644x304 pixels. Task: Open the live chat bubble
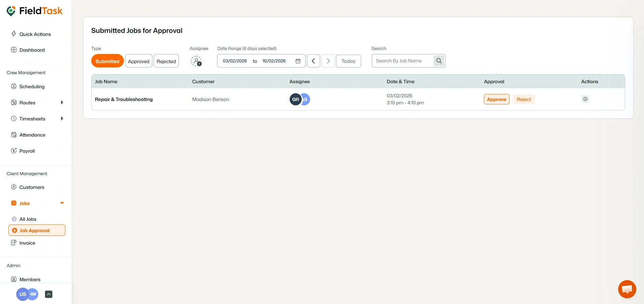tap(627, 289)
